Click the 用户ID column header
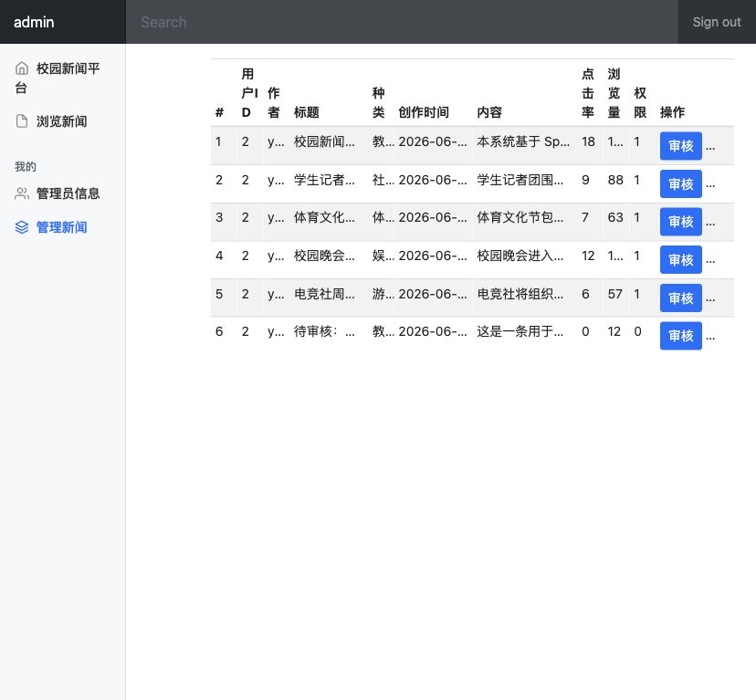756x700 pixels. pyautogui.click(x=249, y=93)
